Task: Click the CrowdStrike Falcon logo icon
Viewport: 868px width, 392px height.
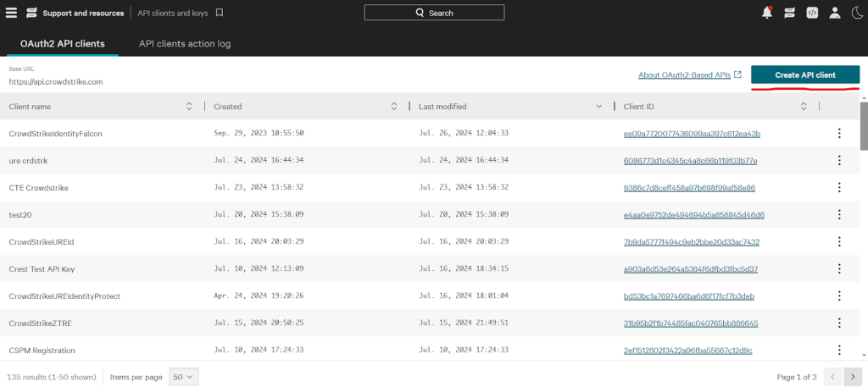Action: pyautogui.click(x=32, y=14)
